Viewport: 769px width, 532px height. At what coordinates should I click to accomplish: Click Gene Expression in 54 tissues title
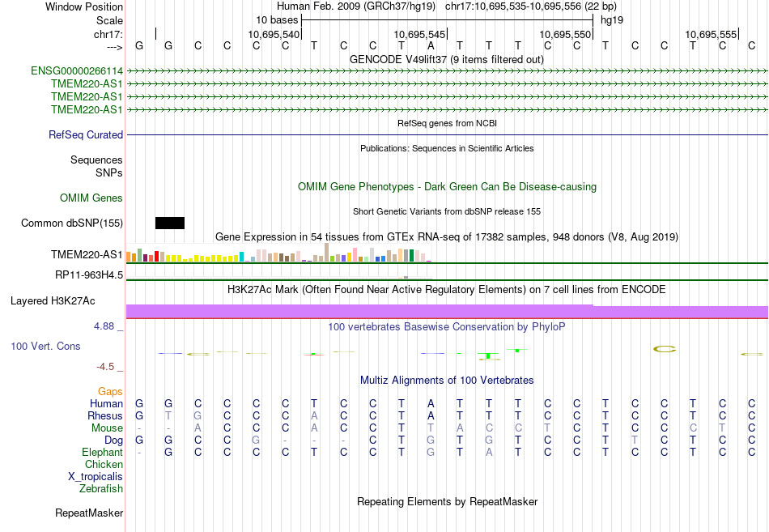[x=447, y=237]
